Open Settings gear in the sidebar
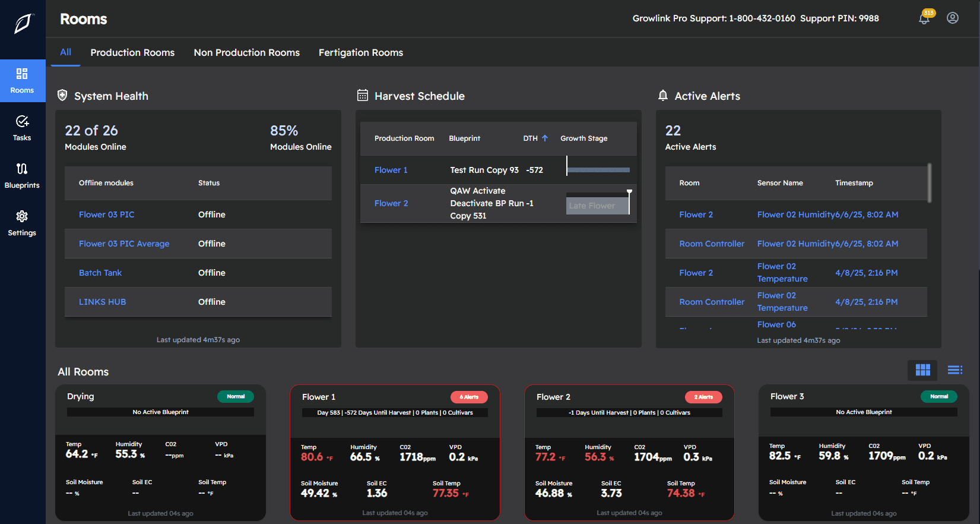This screenshot has width=980, height=524. [22, 223]
